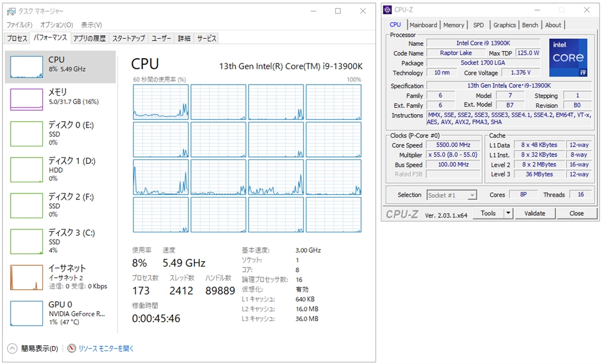Open the CPU tab in CPU-Z
Viewport: 602px width, 364px height.
click(395, 25)
